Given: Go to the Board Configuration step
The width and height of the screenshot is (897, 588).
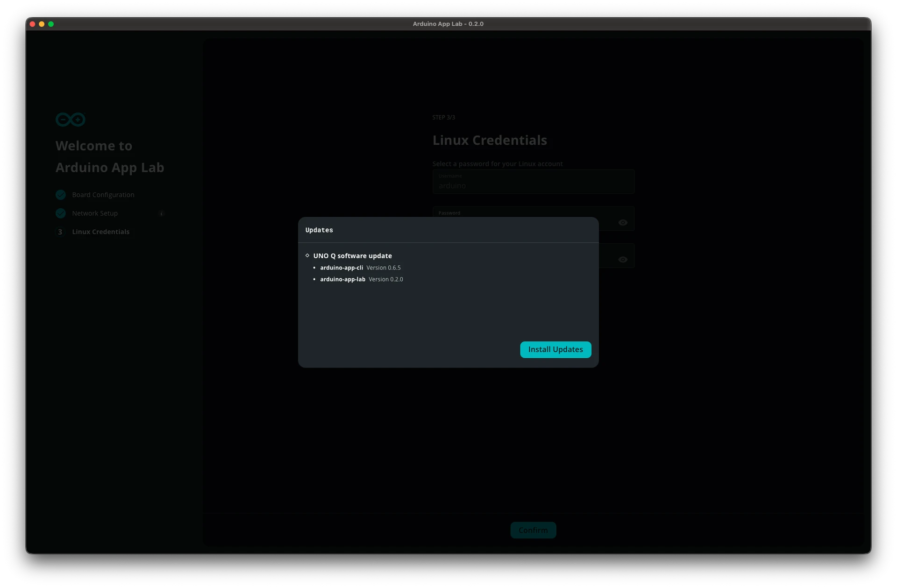Looking at the screenshot, I should [x=103, y=195].
